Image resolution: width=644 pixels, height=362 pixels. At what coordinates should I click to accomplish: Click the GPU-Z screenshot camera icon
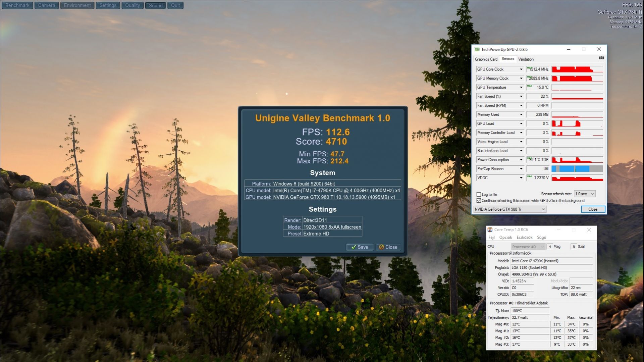601,58
